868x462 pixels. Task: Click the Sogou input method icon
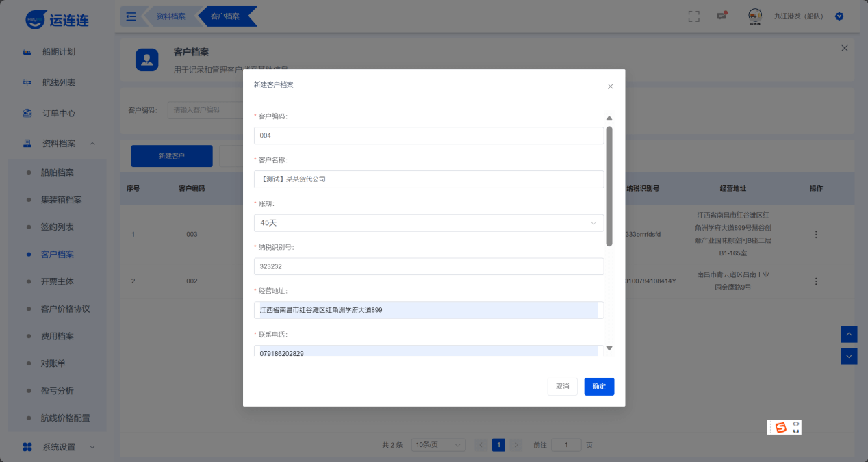(x=781, y=428)
